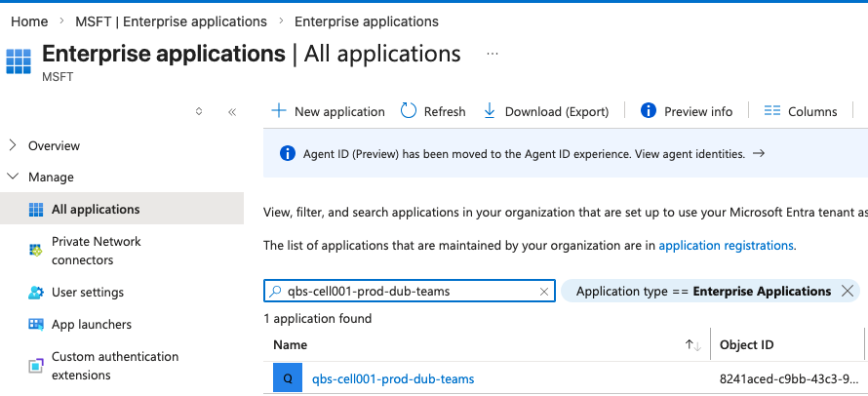Click the sidebar sort up/down arrows
The image size is (868, 396).
coord(199,111)
